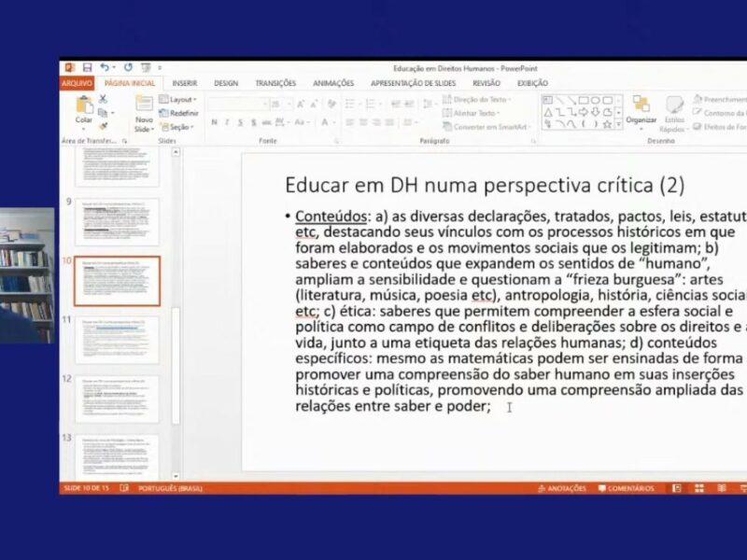Click the Colar (paste) icon
This screenshot has height=560, width=747.
point(84,108)
